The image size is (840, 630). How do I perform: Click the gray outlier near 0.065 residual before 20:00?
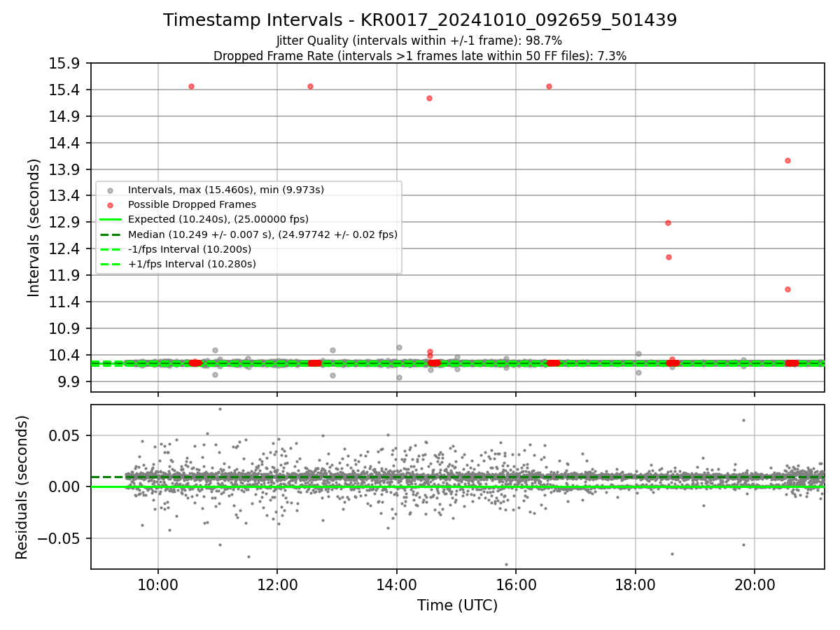[x=743, y=420]
